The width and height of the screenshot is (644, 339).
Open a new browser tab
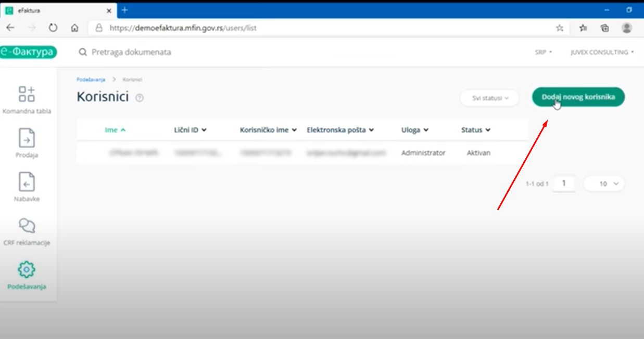click(x=125, y=10)
